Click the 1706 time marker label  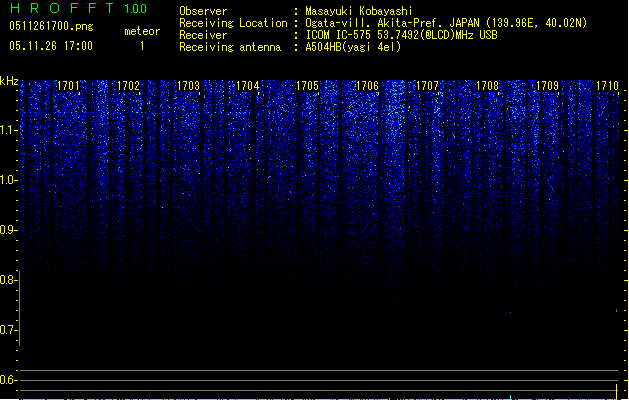(x=367, y=86)
